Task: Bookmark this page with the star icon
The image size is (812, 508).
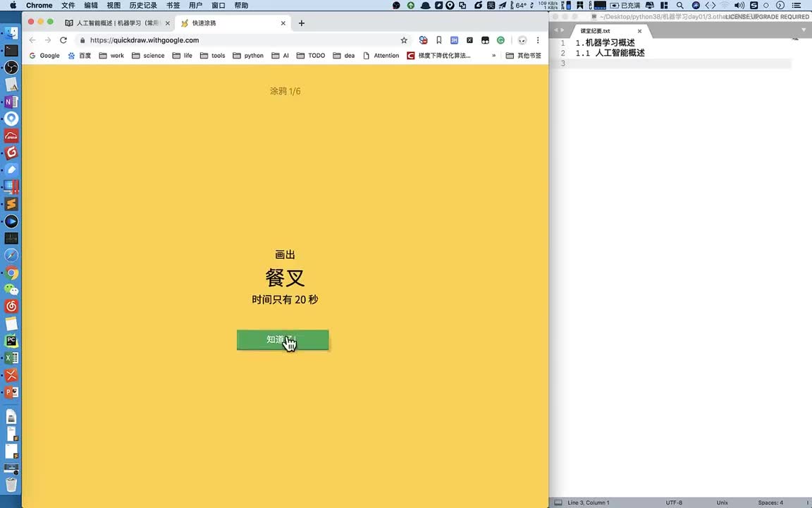Action: tap(404, 40)
